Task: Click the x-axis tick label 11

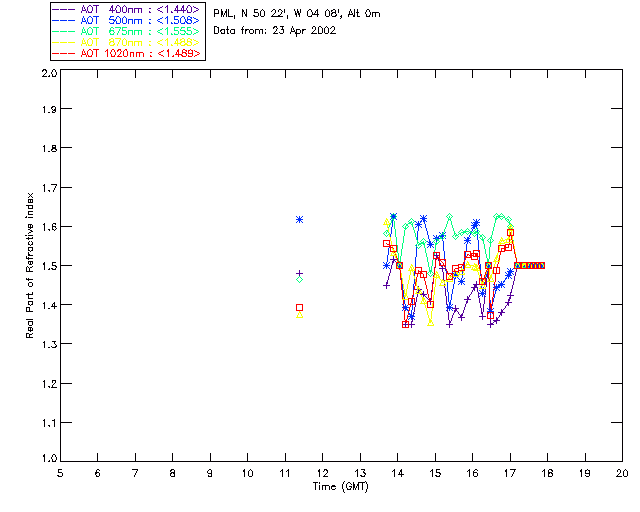Action: coord(285,473)
